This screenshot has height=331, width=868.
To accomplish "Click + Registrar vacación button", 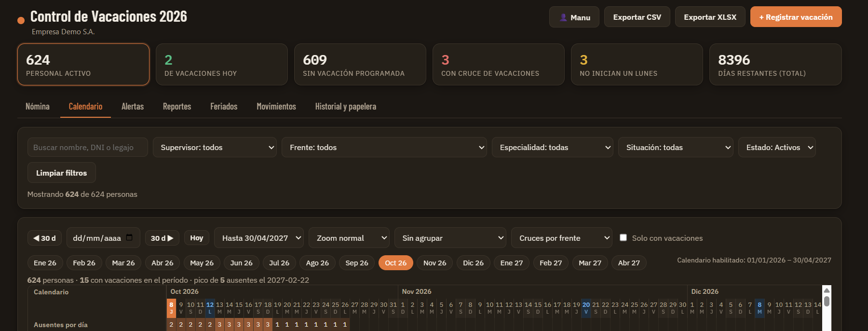I will pyautogui.click(x=796, y=17).
